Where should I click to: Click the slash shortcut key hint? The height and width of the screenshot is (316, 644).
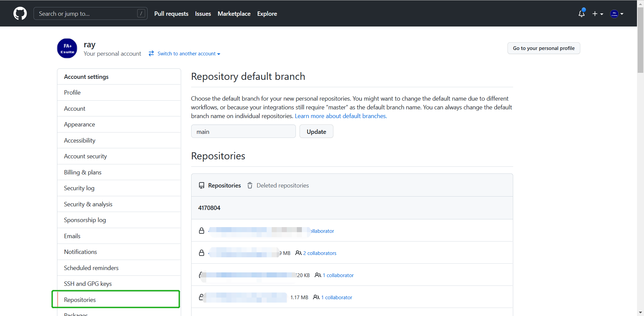coord(141,14)
